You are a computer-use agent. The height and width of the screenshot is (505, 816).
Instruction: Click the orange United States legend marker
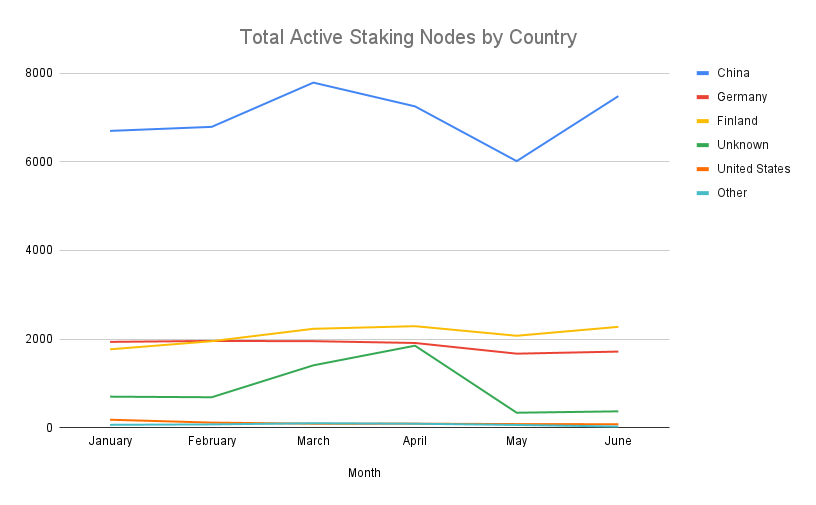point(702,169)
